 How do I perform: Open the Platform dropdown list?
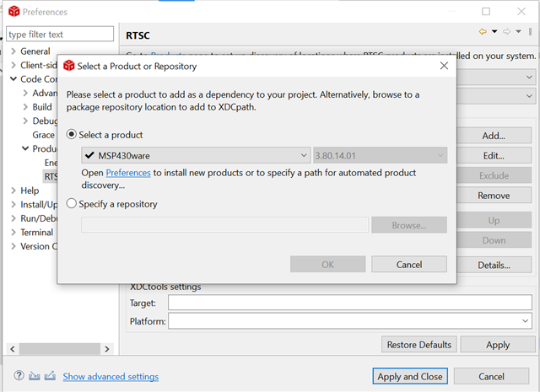[526, 321]
